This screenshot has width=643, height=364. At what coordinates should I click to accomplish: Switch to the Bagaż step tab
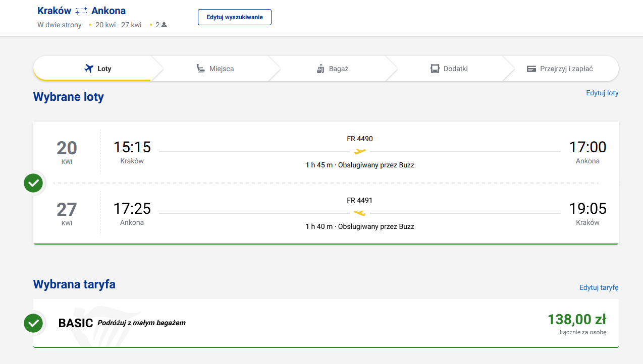[x=332, y=69]
